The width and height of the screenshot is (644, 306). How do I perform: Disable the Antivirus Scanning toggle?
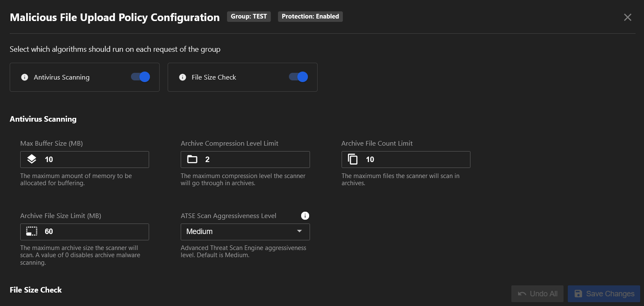point(141,77)
